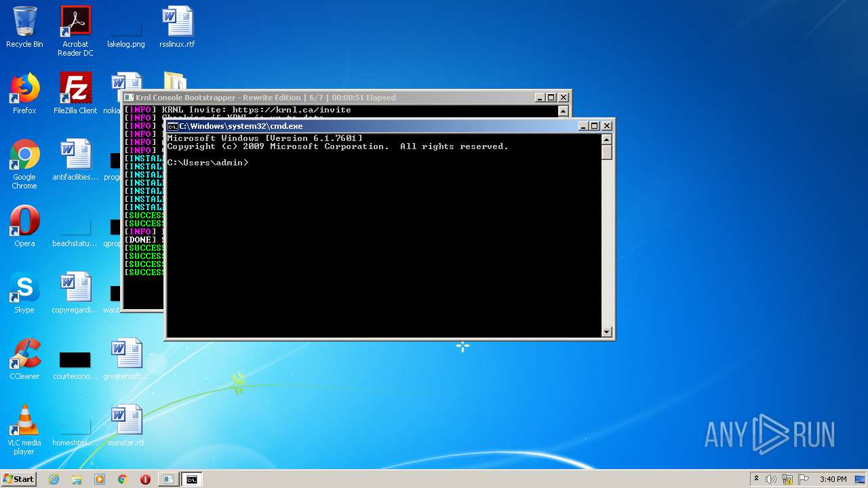Click the cmd.exe title bar
This screenshot has height=488, width=868.
(x=373, y=126)
